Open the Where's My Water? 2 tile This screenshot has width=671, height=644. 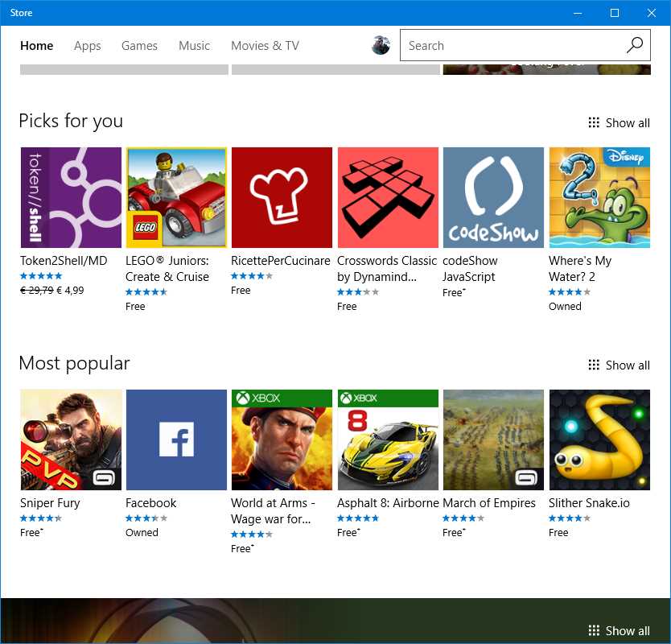[x=599, y=197]
